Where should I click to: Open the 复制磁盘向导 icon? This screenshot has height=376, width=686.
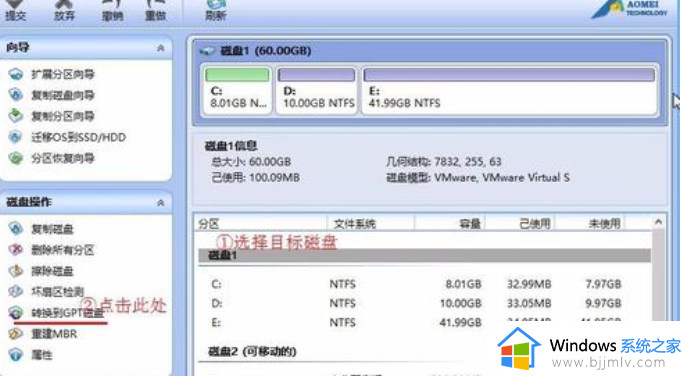[16, 95]
